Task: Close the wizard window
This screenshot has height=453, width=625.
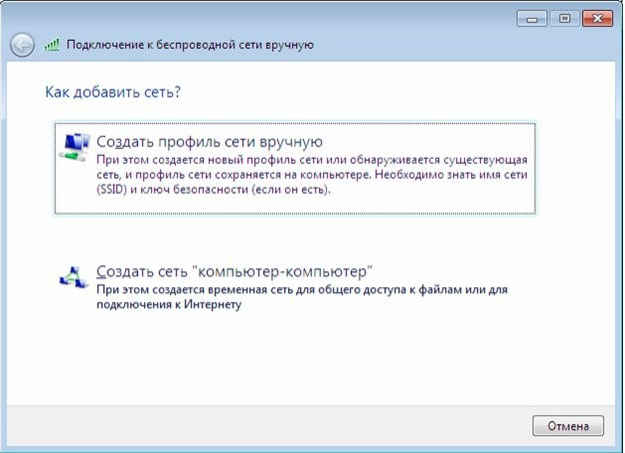Action: 597,19
